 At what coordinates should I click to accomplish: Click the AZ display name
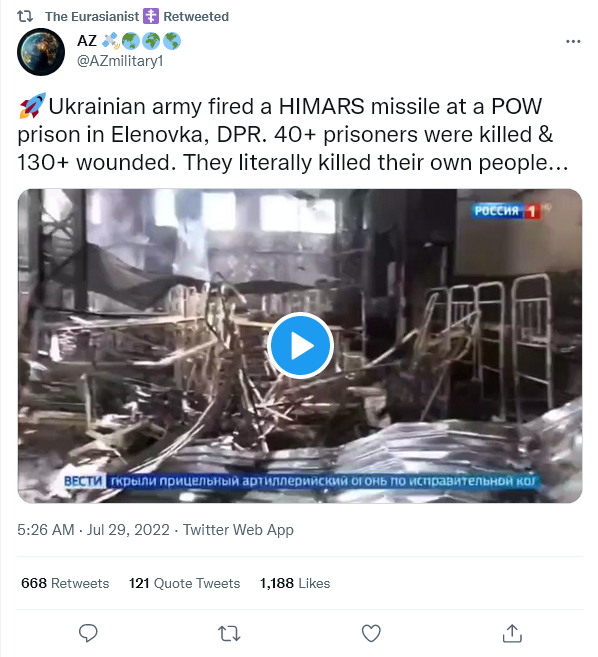coord(87,41)
